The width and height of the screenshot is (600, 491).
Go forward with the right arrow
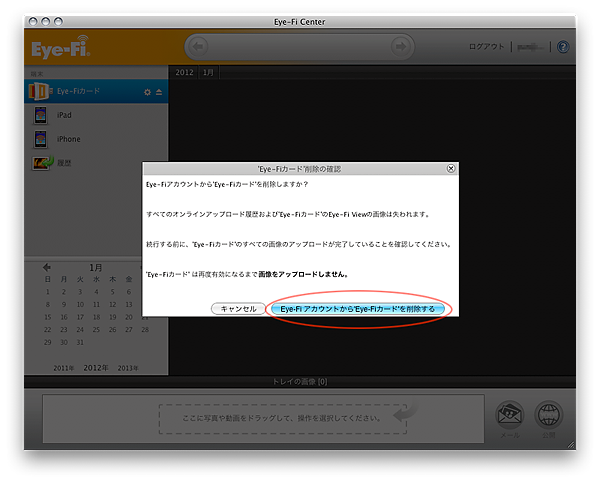click(401, 47)
